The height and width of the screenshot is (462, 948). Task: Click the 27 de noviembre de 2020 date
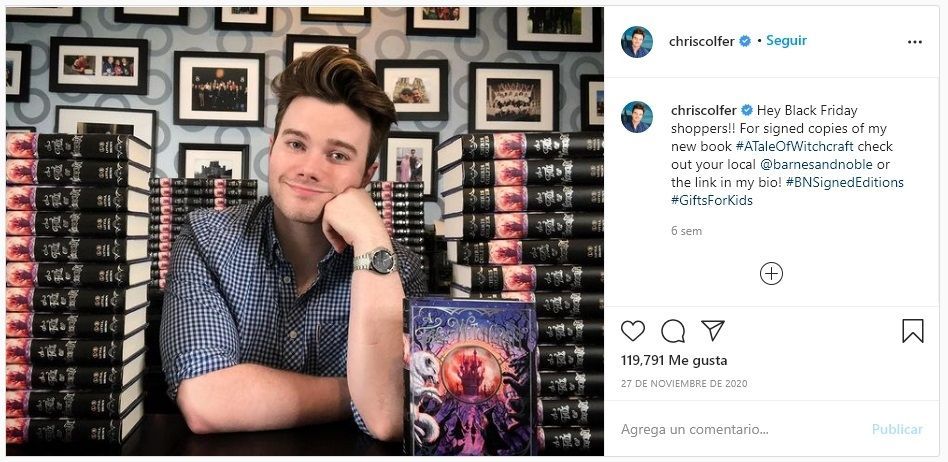[x=684, y=383]
